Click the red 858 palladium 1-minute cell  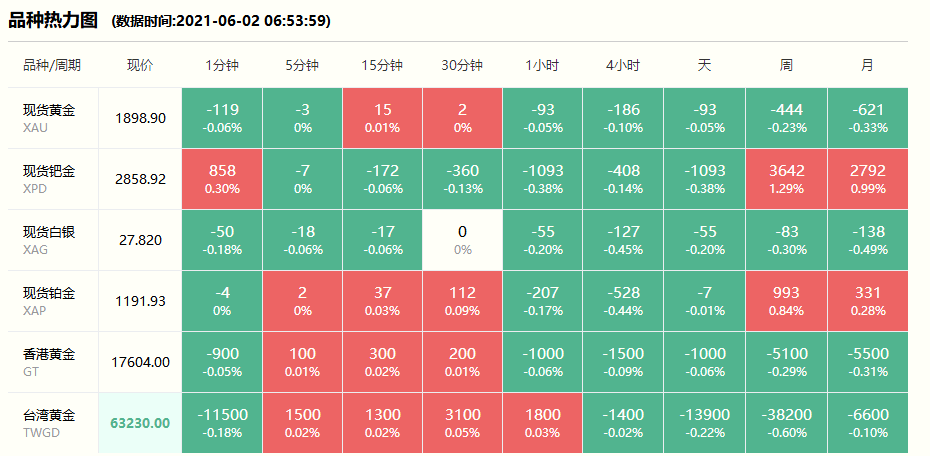(222, 178)
